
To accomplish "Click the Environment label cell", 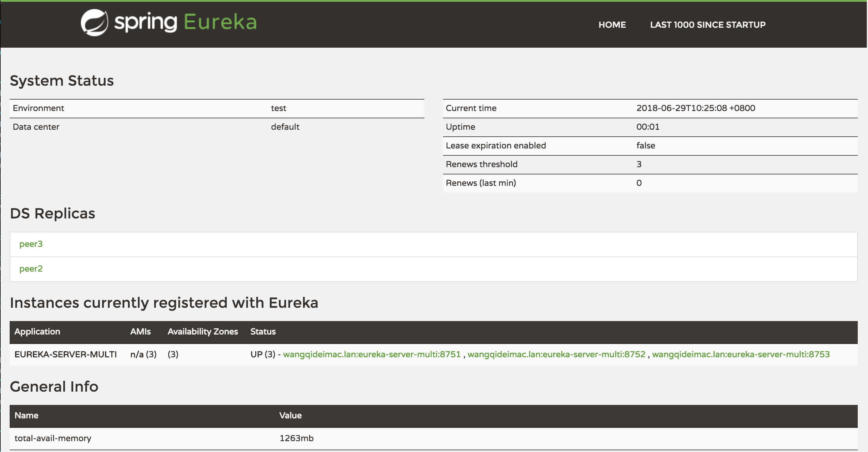I will (38, 108).
